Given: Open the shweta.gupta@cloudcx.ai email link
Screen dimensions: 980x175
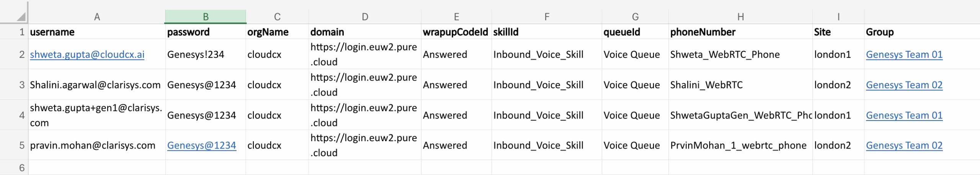Looking at the screenshot, I should (x=87, y=54).
